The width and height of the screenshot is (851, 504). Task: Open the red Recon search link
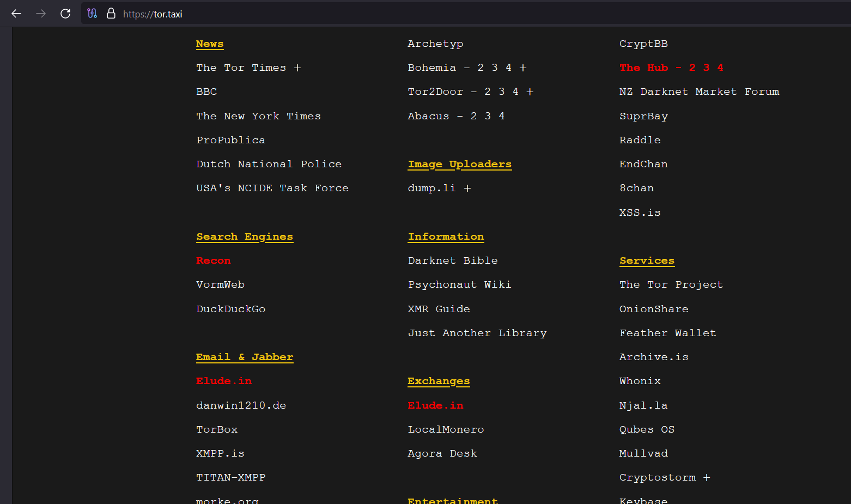[214, 260]
